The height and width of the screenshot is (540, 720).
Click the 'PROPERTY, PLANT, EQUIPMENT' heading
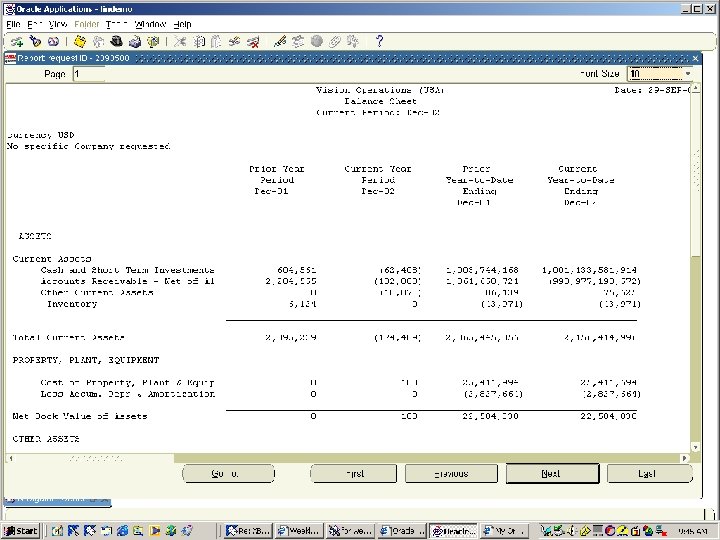[86, 360]
